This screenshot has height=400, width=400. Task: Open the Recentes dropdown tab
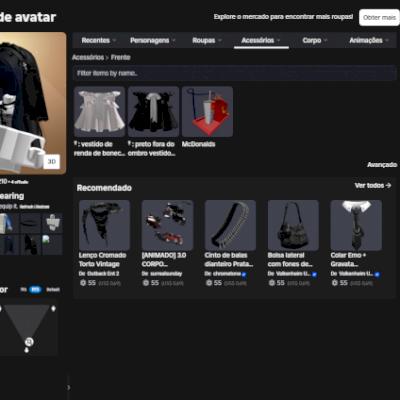click(x=99, y=40)
